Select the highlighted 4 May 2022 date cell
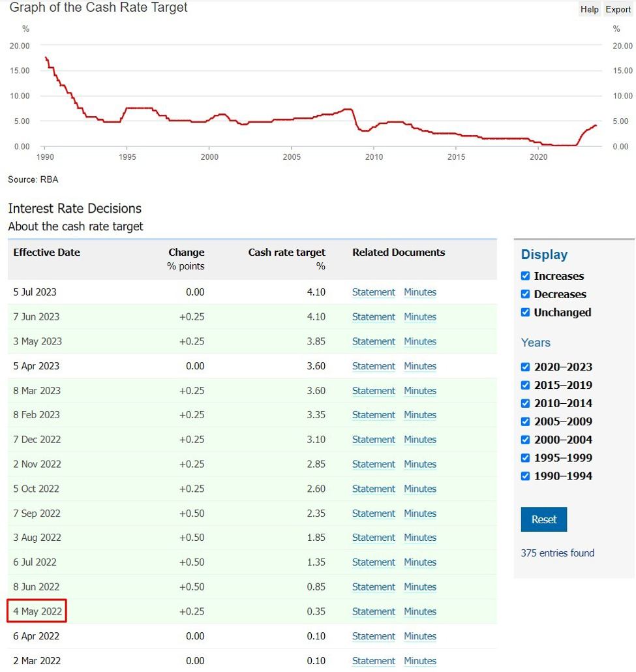This screenshot has height=672, width=636. coord(37,612)
